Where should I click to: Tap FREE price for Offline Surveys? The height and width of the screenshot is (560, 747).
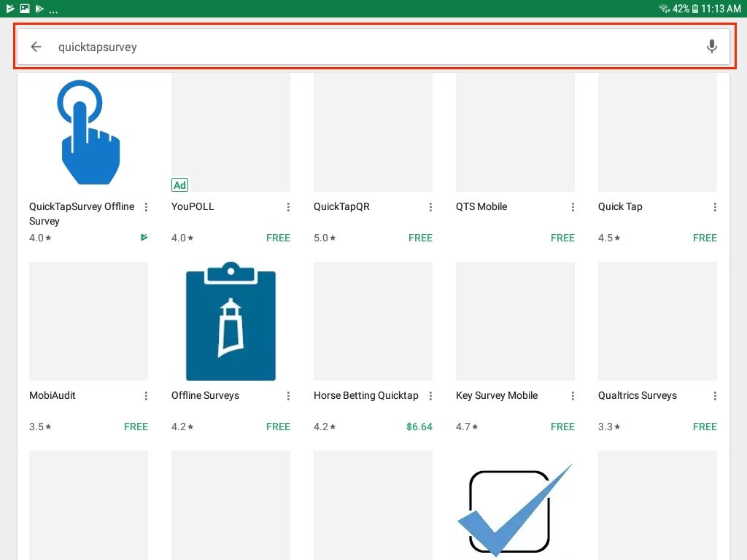click(x=278, y=427)
